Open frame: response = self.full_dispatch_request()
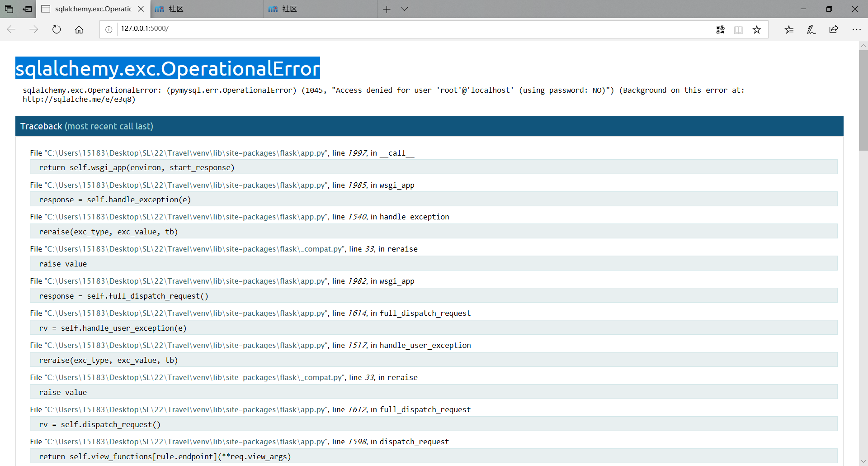This screenshot has width=868, height=466. point(434,296)
